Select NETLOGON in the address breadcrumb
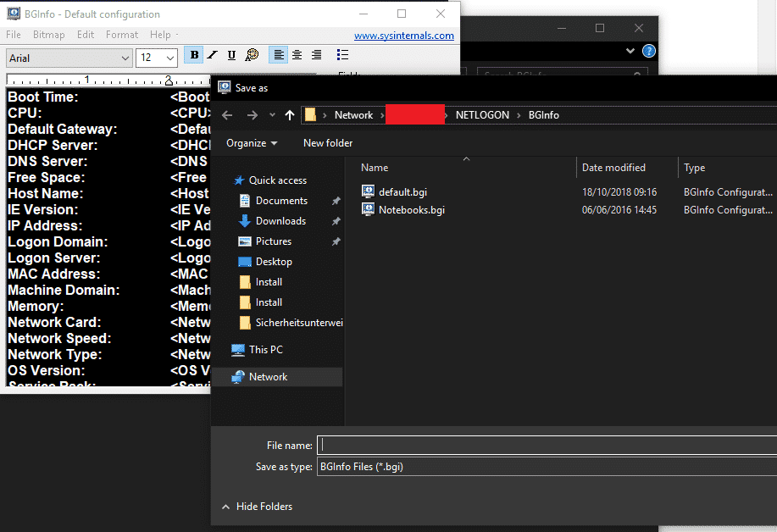Viewport: 777px width, 532px height. click(482, 115)
